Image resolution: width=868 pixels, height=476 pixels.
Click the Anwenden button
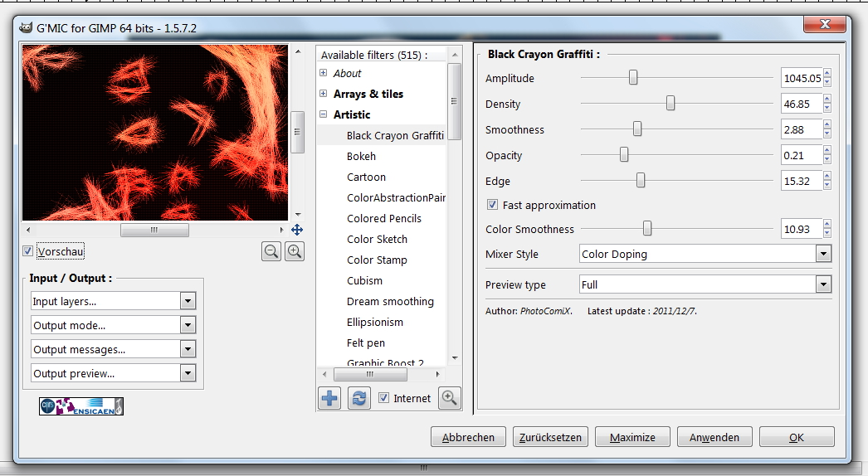tap(714, 437)
